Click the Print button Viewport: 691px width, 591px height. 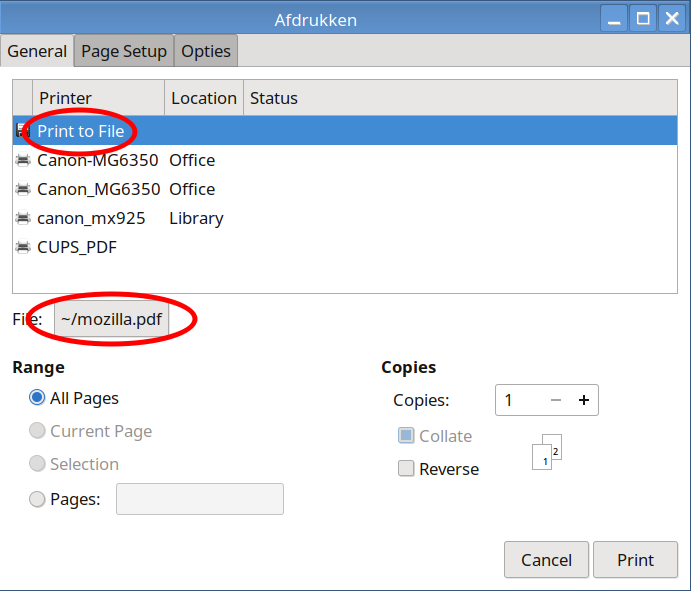tap(635, 560)
